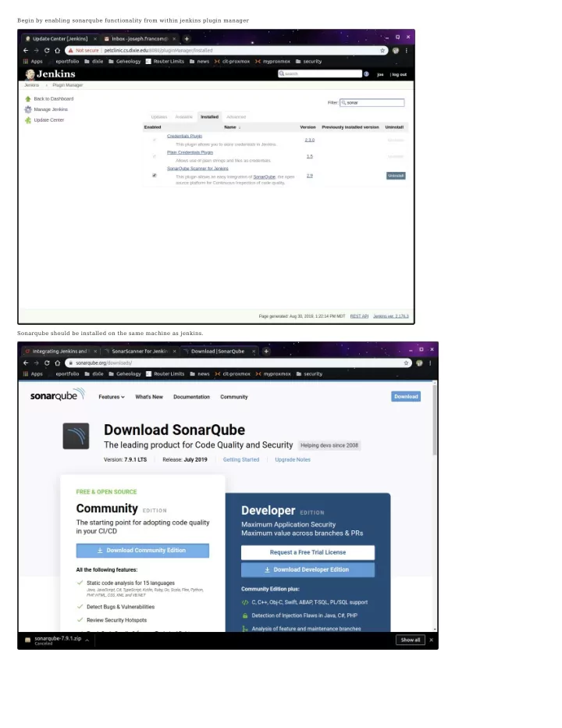Screen dimensions: 562x728
Task: Click the help icon beside Jenkins search
Action: [x=366, y=74]
